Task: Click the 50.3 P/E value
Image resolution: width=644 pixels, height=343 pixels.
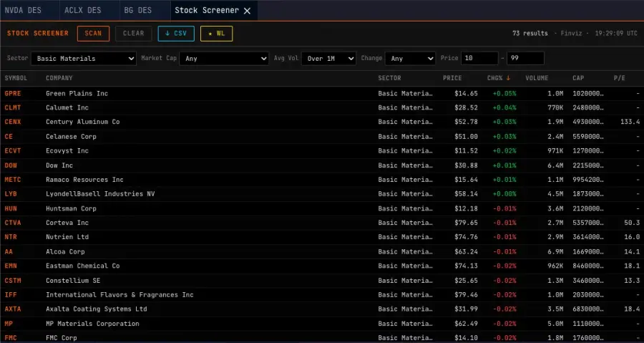Action: (x=632, y=223)
